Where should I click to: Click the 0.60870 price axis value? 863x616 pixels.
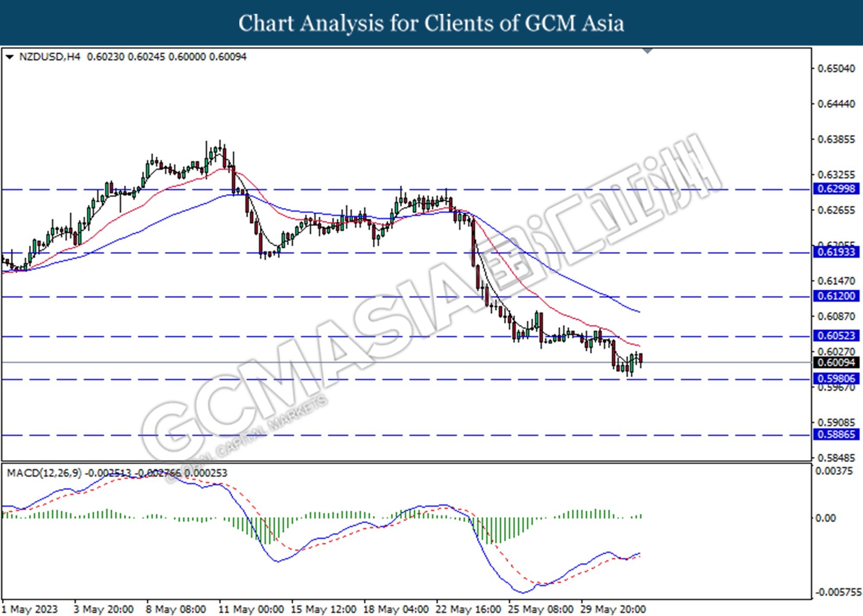click(x=836, y=316)
